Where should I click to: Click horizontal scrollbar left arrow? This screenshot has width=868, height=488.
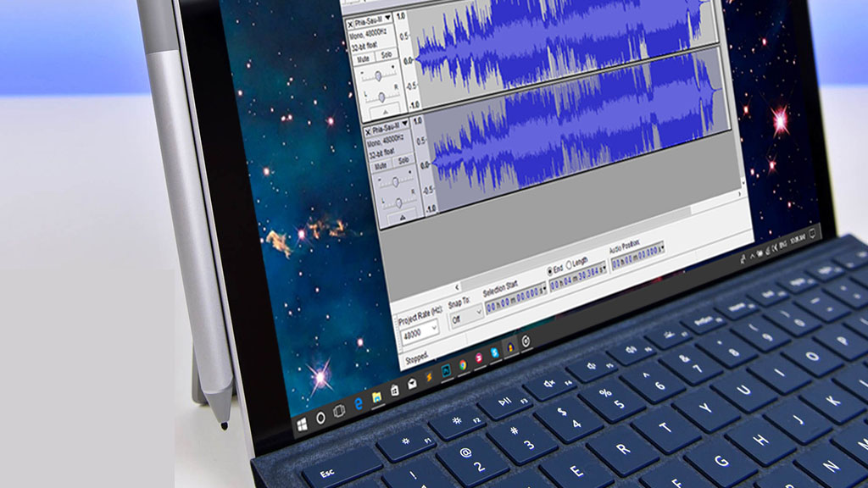click(457, 287)
